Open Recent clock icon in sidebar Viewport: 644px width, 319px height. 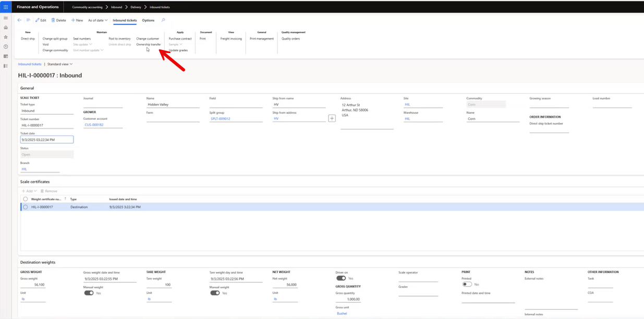coord(6,46)
